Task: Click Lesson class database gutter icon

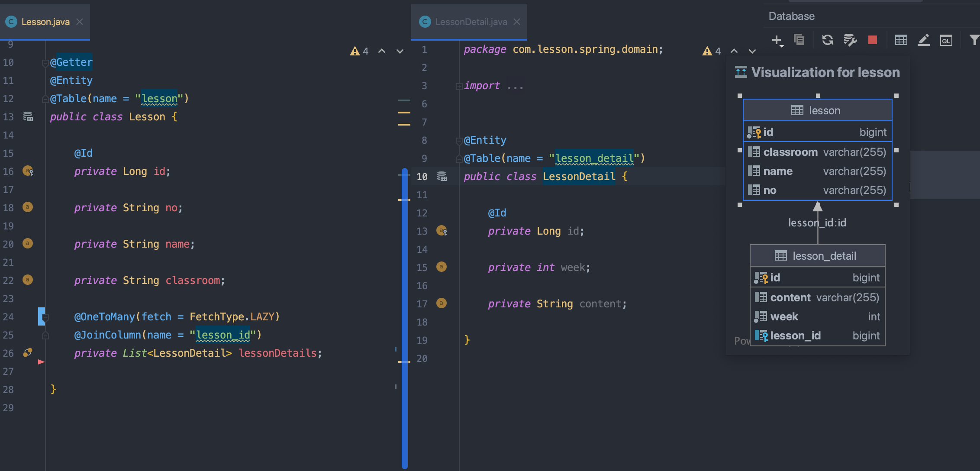Action: point(28,117)
